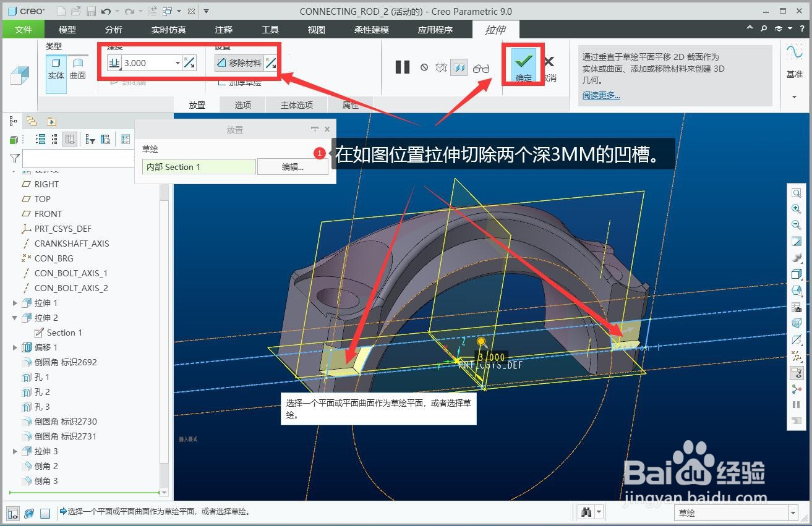Viewport: 812px width, 526px height.
Task: Open the display style cube icon
Action: [797, 274]
